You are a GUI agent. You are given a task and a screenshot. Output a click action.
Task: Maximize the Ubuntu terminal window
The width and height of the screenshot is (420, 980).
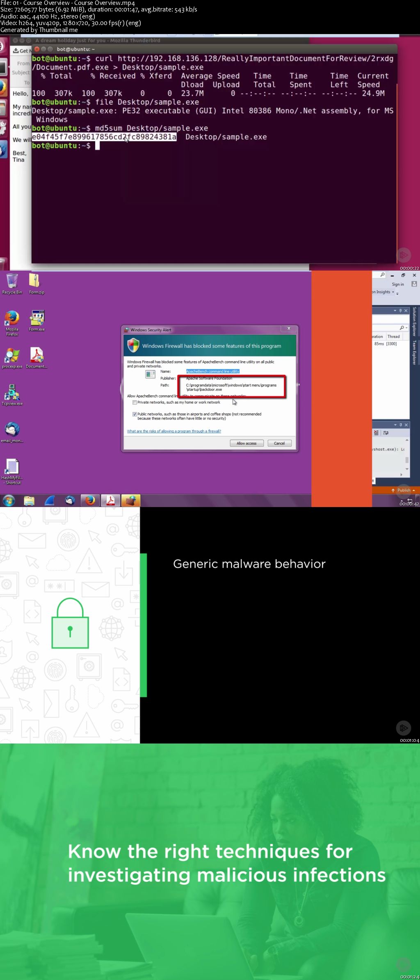[50, 49]
